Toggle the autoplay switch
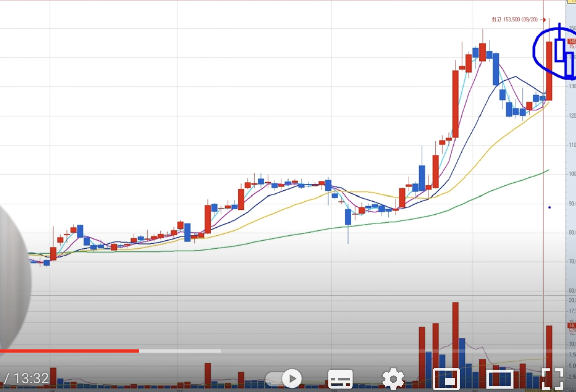This screenshot has width=576, height=392. point(283,379)
